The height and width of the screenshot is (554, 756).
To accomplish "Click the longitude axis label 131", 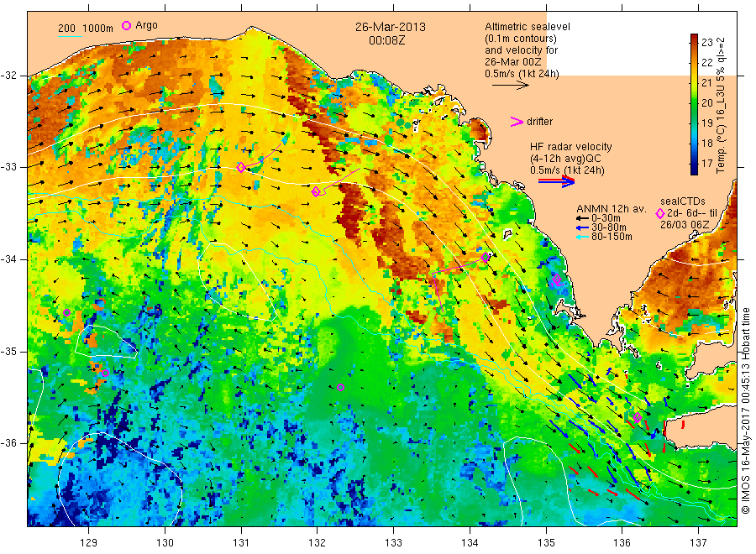I will tap(241, 543).
